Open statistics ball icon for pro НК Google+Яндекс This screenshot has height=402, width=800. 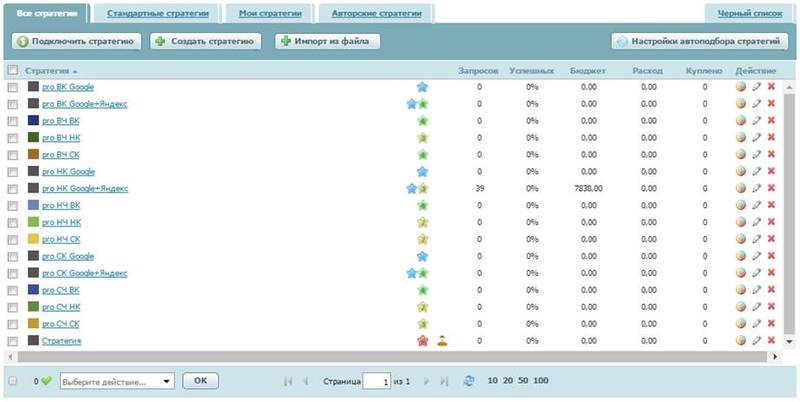[740, 188]
